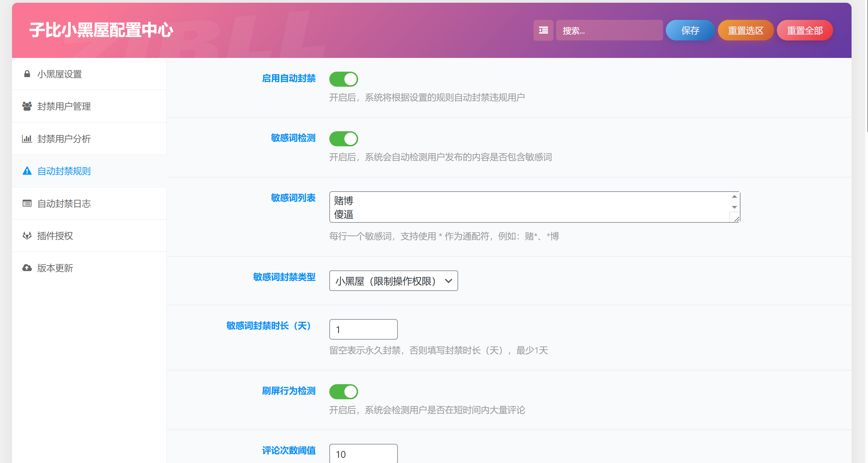Click the 评论次数阈值 input field
The image size is (868, 463).
coord(364,454)
